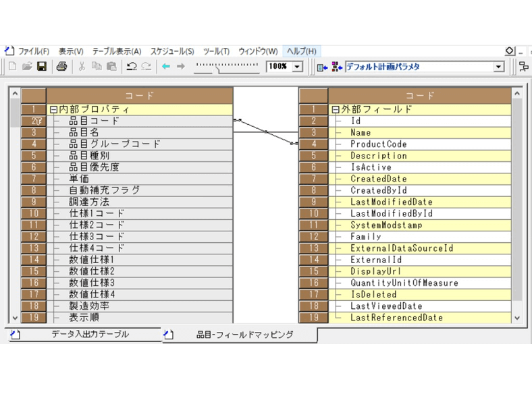532x396 pixels.
Task: Select the 品目グループコード property row
Action: tap(115, 144)
